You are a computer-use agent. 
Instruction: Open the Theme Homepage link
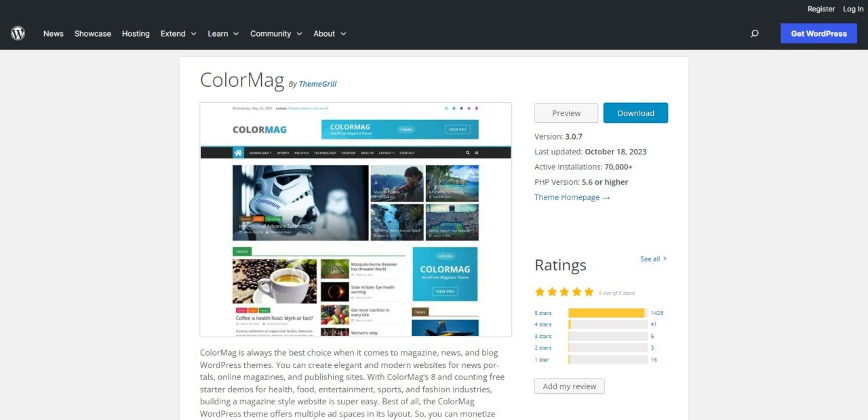tap(572, 197)
